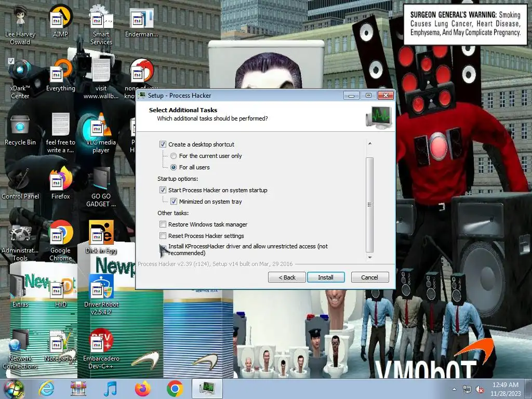
Task: Launch the Everything search shortcut
Action: 60,75
